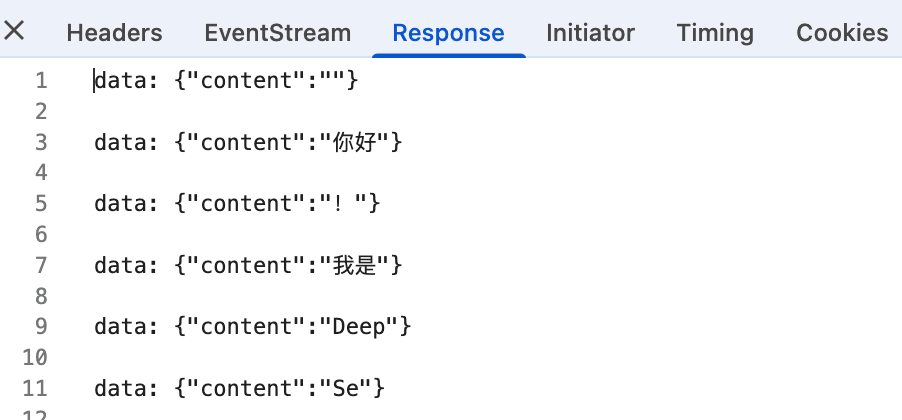Viewport: 902px width, 420px height.
Task: Click blank line number 6 in the gutter
Action: 40,235
